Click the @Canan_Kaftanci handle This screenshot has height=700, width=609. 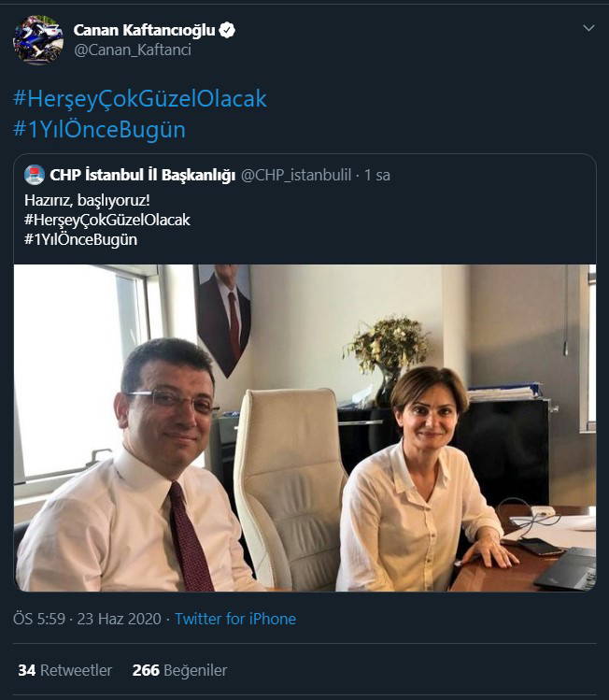click(132, 50)
